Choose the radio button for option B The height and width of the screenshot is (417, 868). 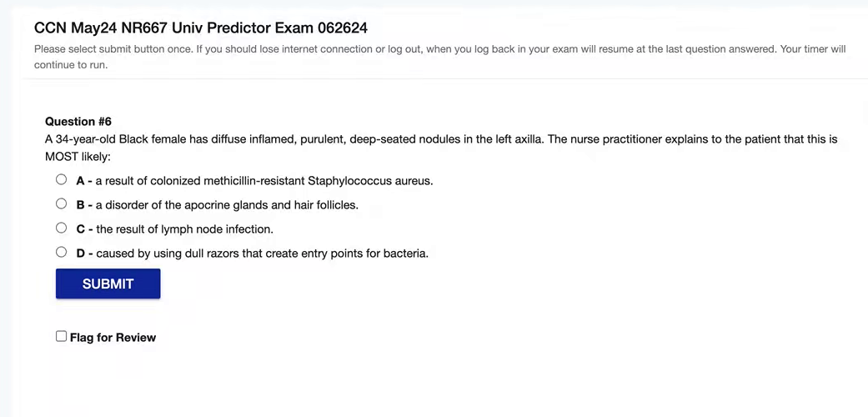click(x=61, y=203)
